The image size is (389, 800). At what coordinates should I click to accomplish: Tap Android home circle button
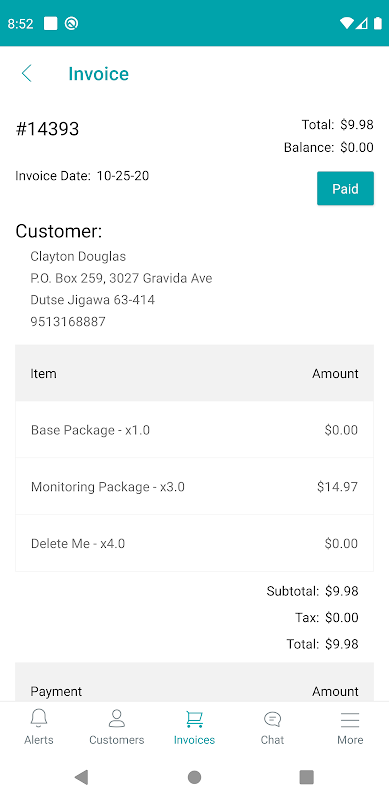[x=194, y=777]
